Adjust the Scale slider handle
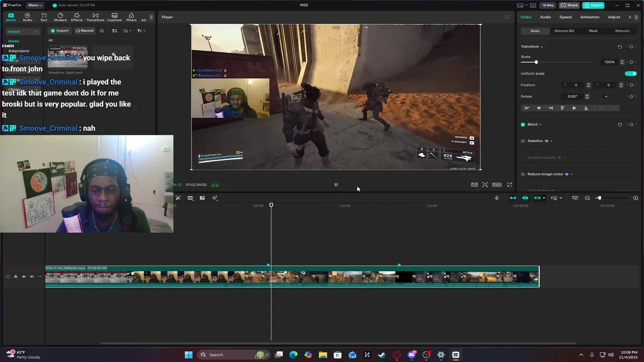 pos(536,62)
